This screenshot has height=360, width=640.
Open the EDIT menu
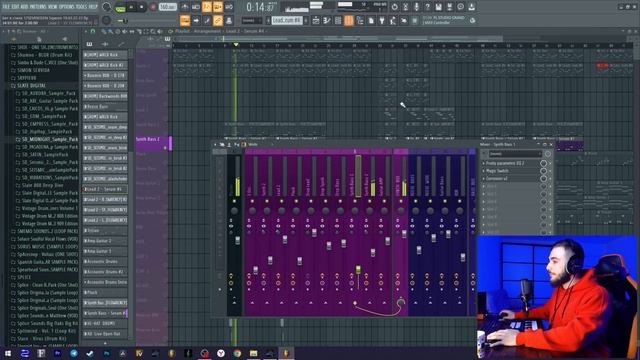coord(16,7)
